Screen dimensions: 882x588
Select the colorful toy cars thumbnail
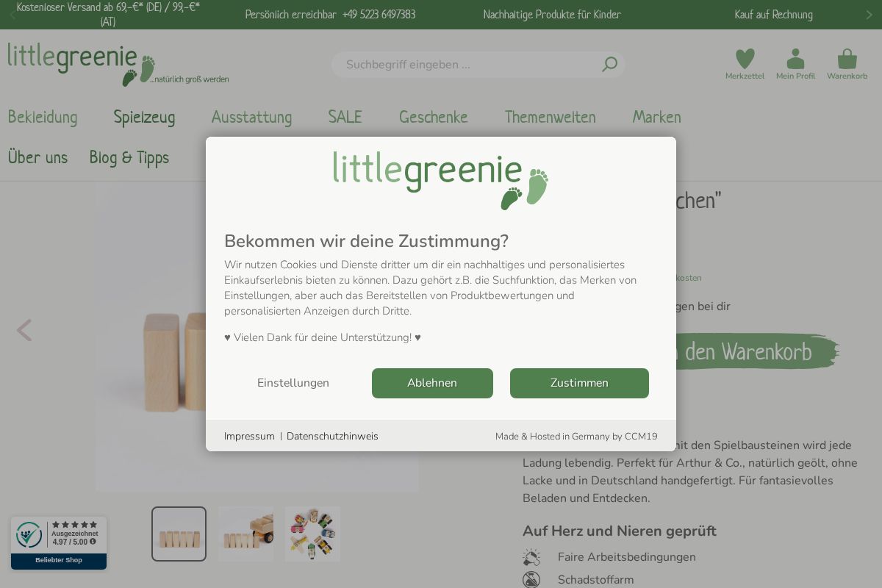[x=312, y=534]
